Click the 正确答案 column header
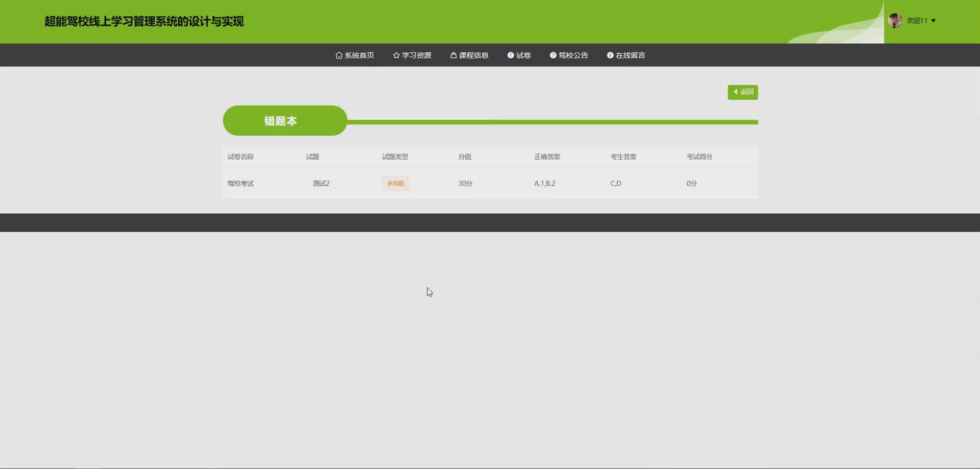 (x=546, y=157)
